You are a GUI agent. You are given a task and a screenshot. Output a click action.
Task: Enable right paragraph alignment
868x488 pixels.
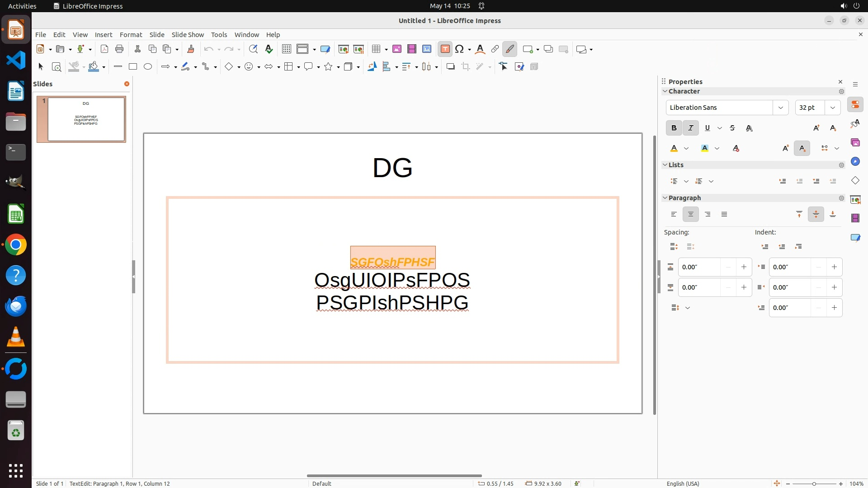coord(708,215)
